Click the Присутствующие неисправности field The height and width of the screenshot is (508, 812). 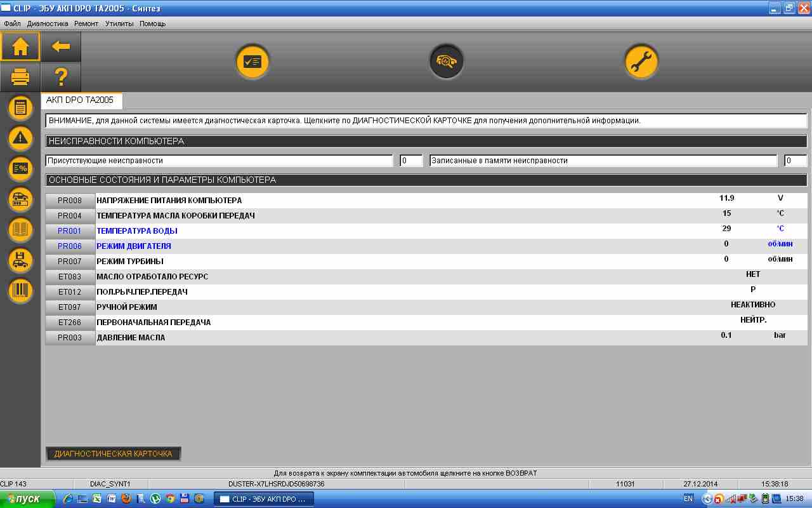pos(219,161)
